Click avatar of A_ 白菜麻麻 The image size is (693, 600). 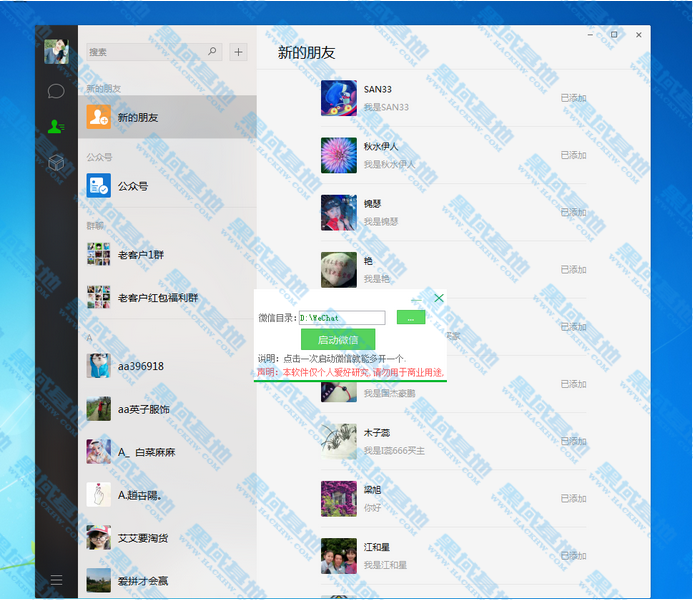tap(99, 452)
